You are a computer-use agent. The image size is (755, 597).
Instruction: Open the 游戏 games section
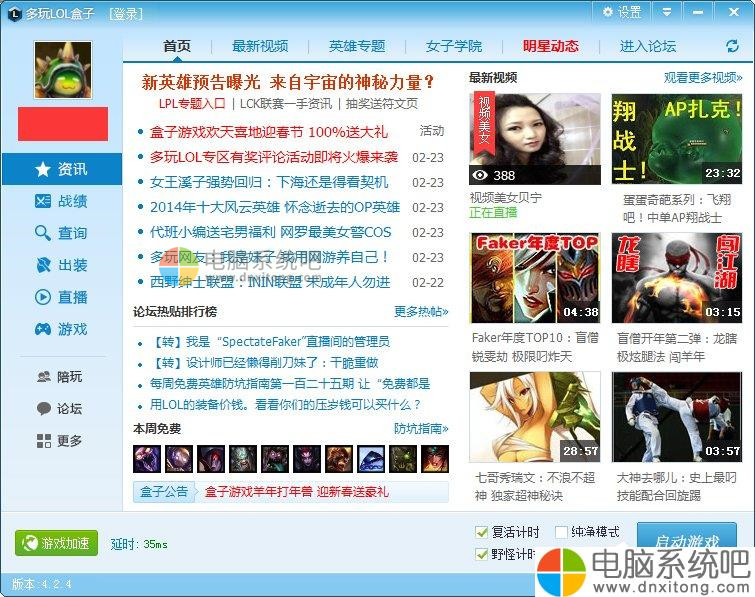click(x=62, y=329)
